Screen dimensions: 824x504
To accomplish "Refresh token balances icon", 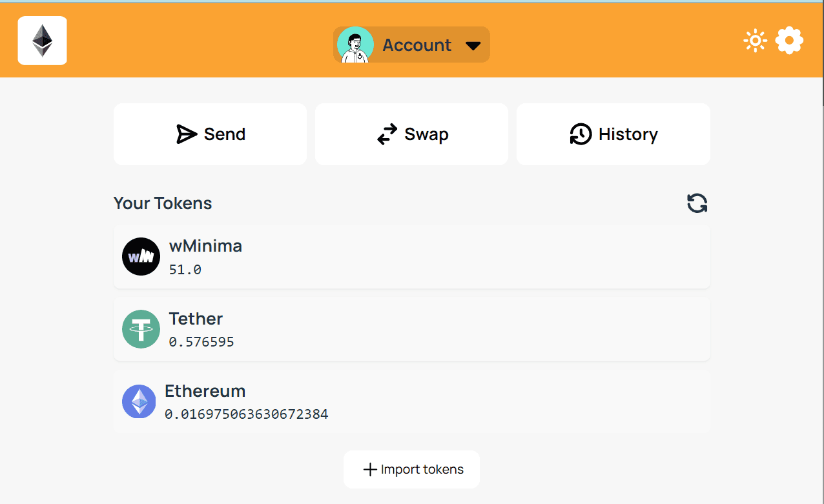I will (x=697, y=203).
